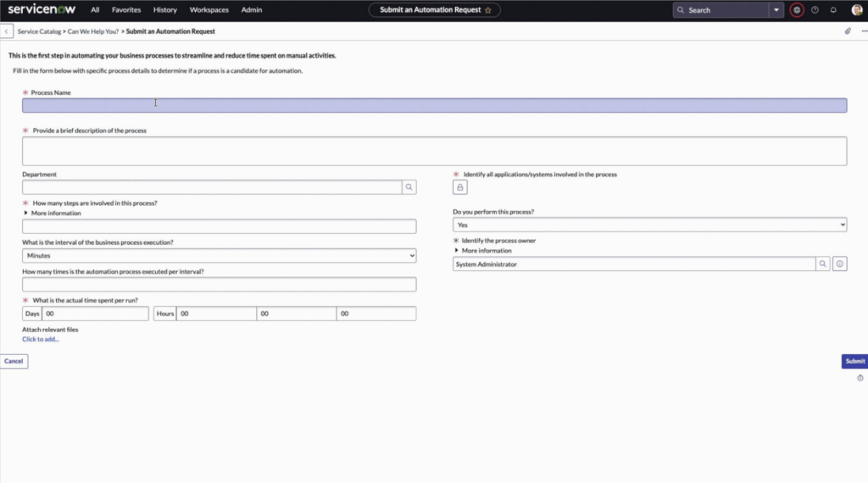The height and width of the screenshot is (483, 868).
Task: Click the Process Name input field
Action: [434, 106]
